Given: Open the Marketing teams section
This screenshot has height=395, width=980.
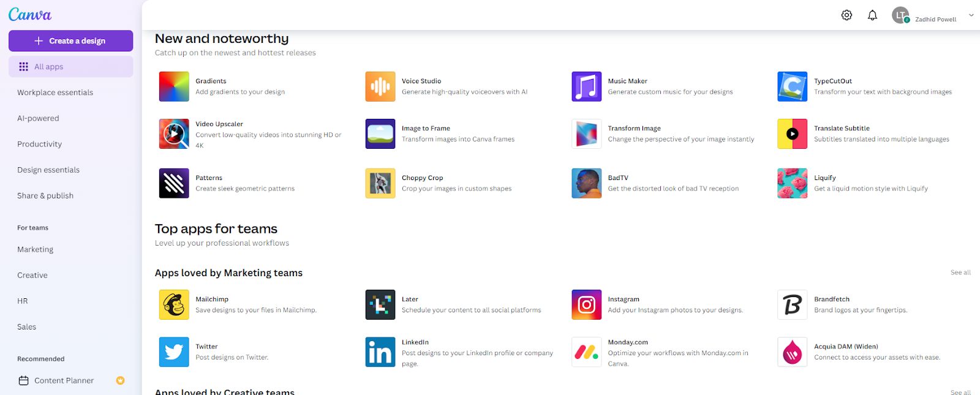Looking at the screenshot, I should tap(35, 249).
